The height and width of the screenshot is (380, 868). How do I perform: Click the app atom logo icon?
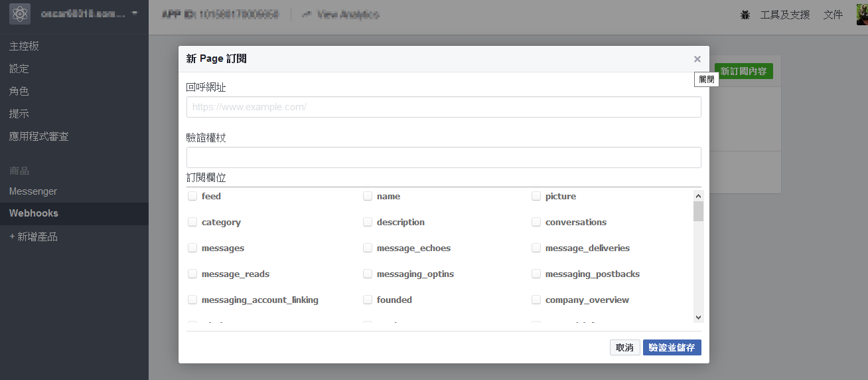point(20,14)
